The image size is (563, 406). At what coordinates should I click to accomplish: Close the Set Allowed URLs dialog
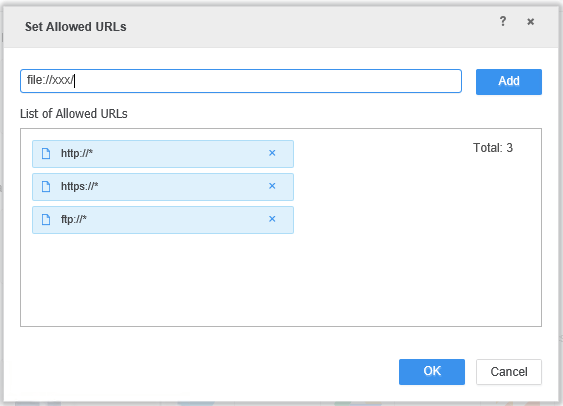[x=530, y=22]
